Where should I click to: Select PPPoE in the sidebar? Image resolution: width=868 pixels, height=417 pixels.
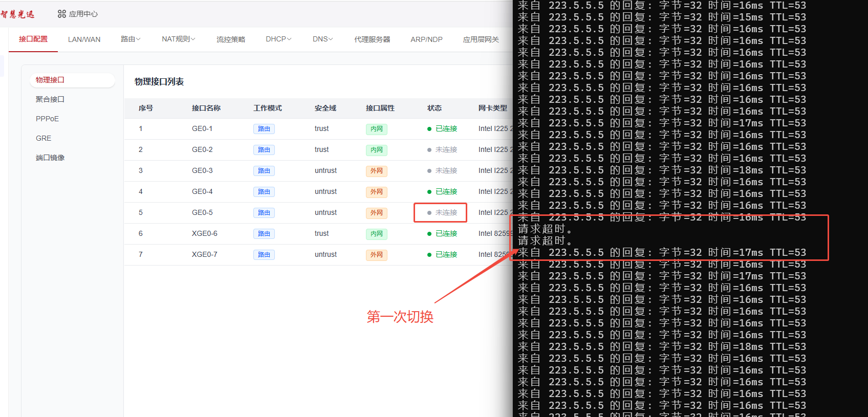[x=47, y=119]
